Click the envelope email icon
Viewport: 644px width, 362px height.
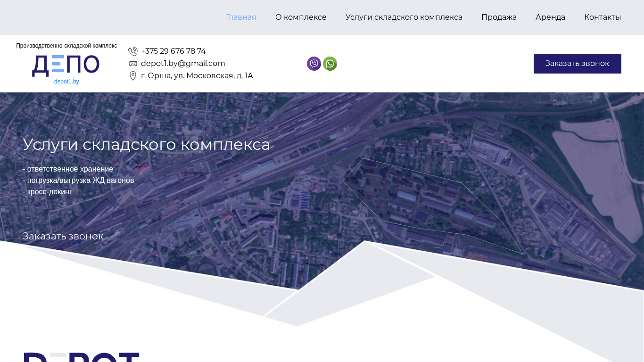point(133,64)
